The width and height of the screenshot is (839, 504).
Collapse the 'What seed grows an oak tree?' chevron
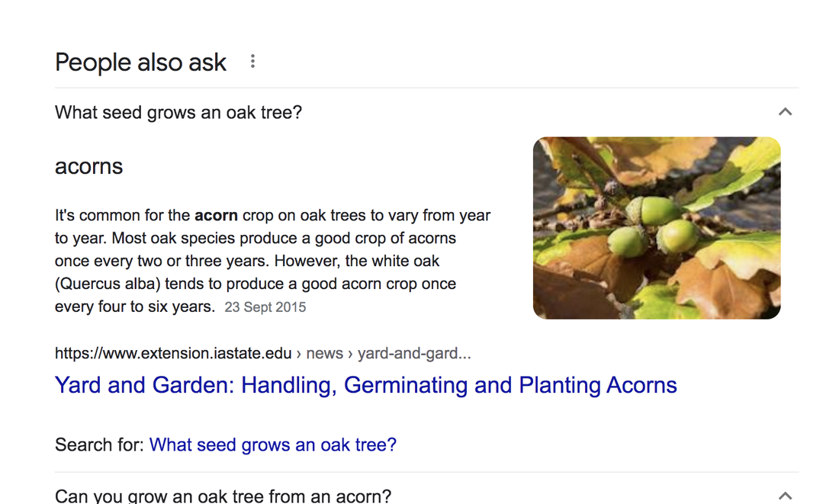785,112
